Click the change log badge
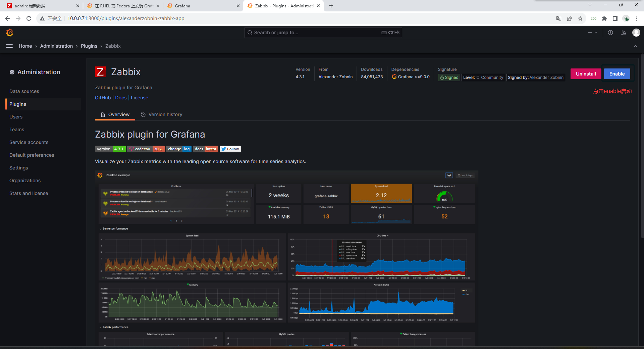This screenshot has width=644, height=349. 179,149
